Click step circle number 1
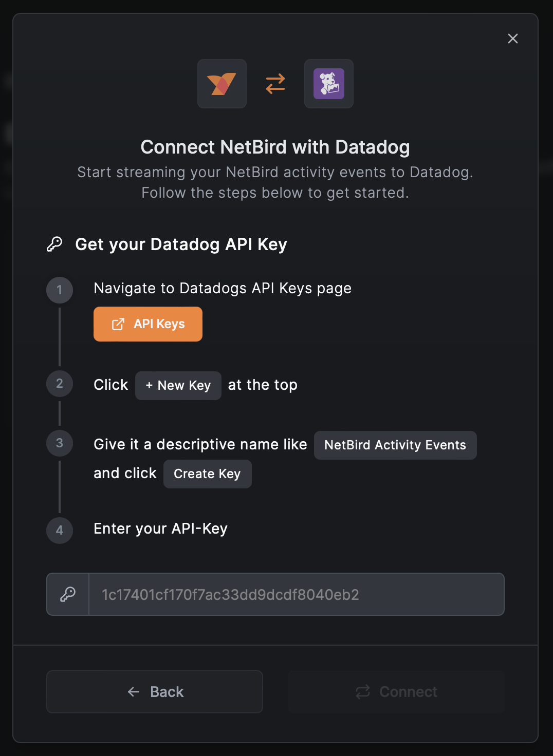The image size is (553, 756). click(x=60, y=290)
